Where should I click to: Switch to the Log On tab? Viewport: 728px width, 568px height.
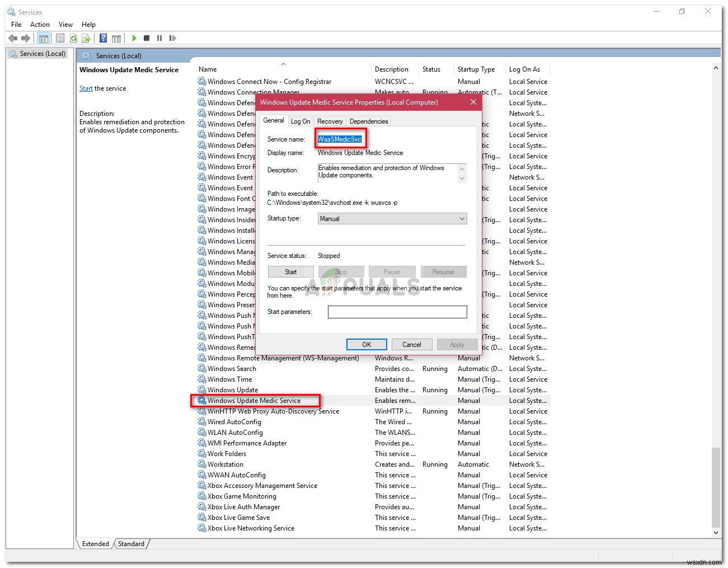pos(300,121)
